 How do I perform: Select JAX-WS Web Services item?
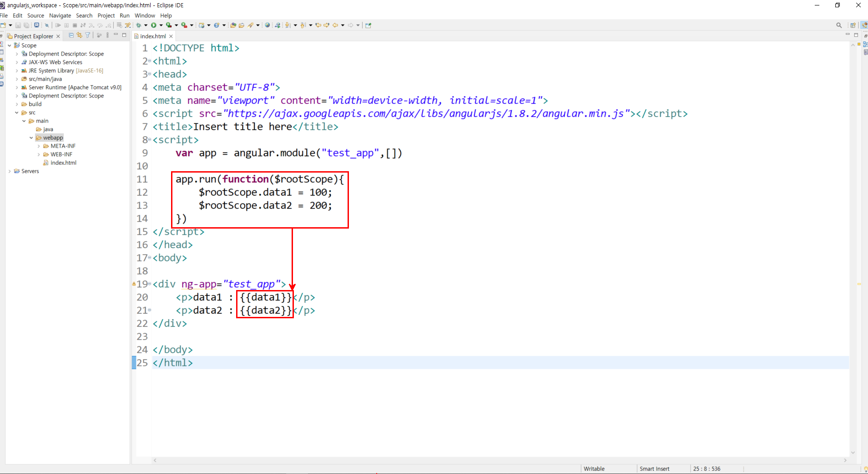pos(56,62)
